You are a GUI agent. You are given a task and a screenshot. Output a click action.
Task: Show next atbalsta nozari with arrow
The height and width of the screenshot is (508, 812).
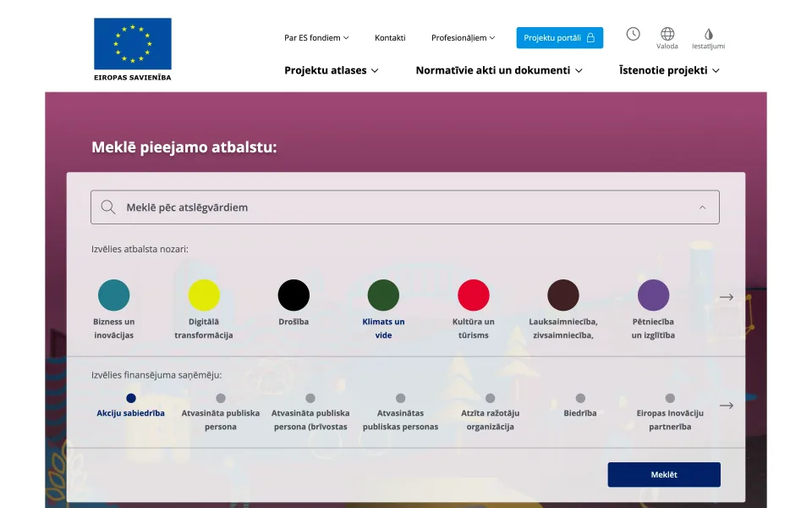pyautogui.click(x=727, y=297)
